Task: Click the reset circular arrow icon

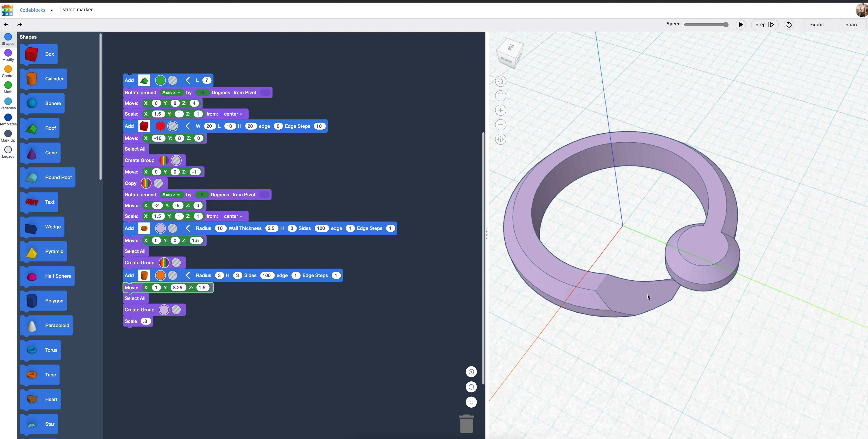Action: (789, 25)
